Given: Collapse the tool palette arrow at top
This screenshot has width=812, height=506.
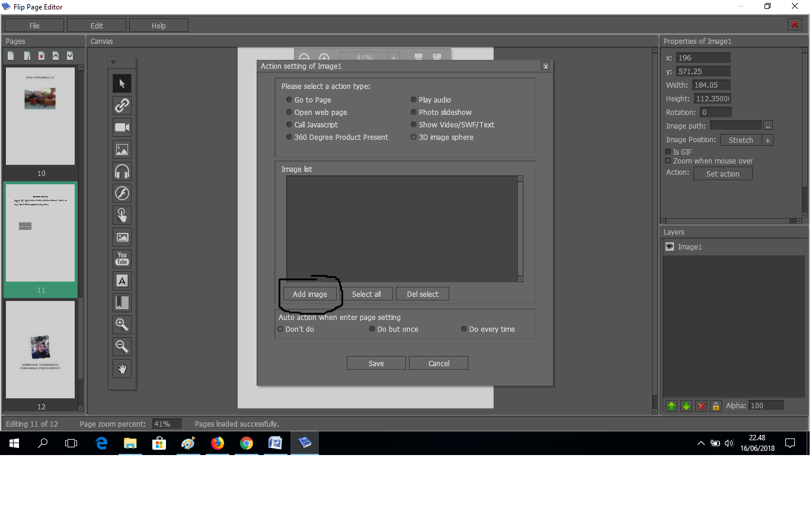Looking at the screenshot, I should [114, 61].
